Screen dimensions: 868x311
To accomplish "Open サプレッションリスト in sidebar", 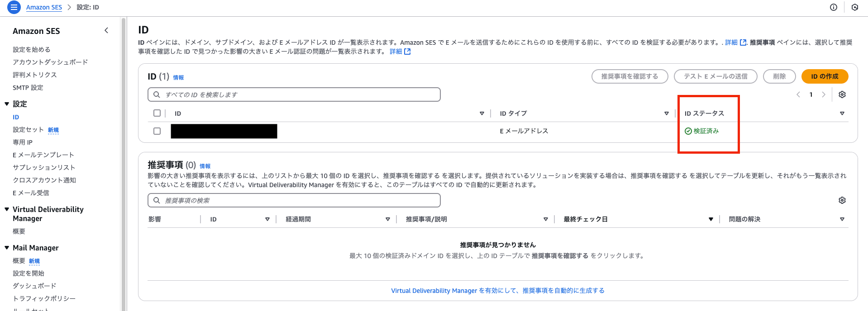I will [x=44, y=167].
